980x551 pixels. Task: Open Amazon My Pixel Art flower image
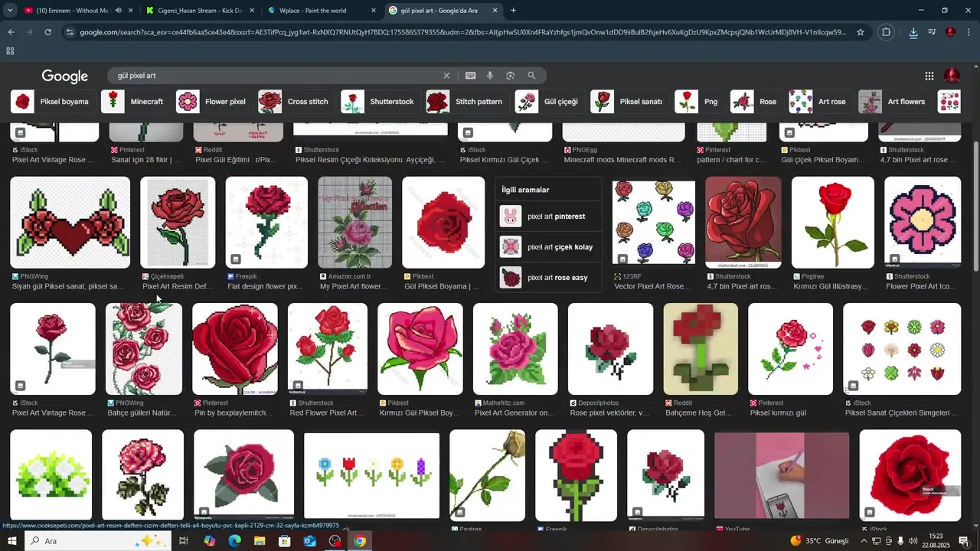click(355, 223)
